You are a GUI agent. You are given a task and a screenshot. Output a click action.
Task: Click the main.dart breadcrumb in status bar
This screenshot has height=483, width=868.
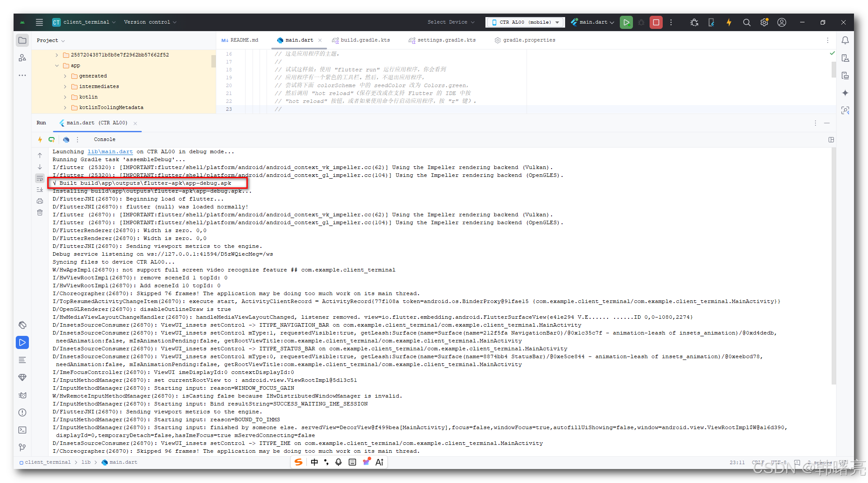(x=119, y=462)
